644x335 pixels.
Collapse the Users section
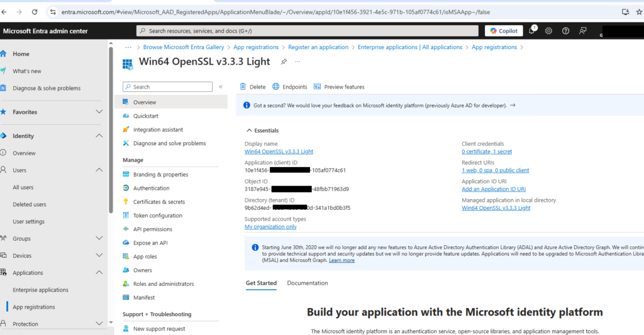[x=99, y=170]
